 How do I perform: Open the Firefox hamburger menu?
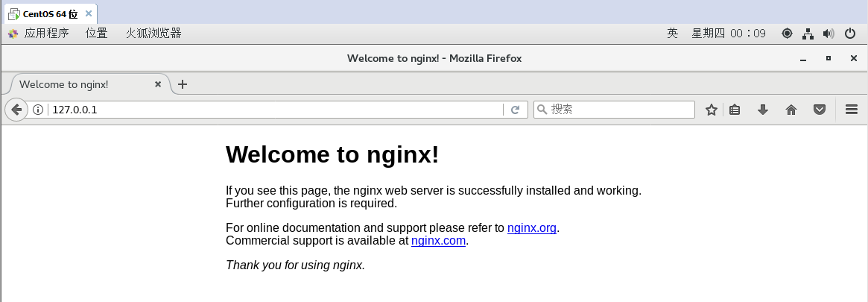point(852,110)
